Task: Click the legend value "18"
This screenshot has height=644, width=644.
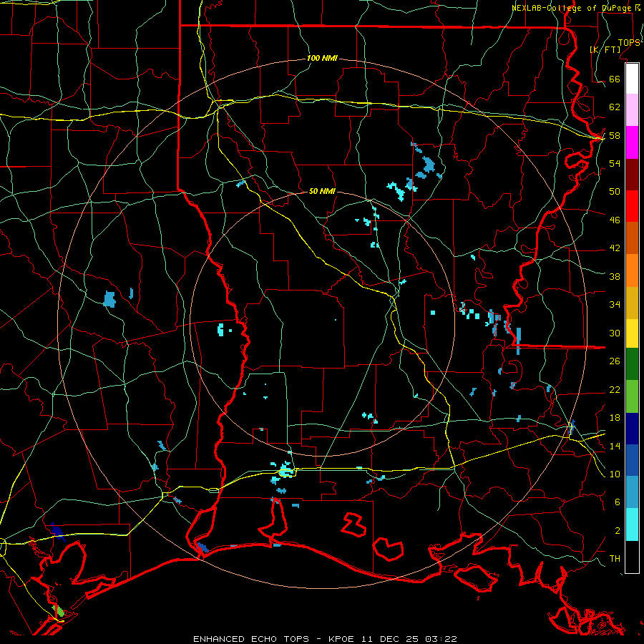Action: pos(615,418)
